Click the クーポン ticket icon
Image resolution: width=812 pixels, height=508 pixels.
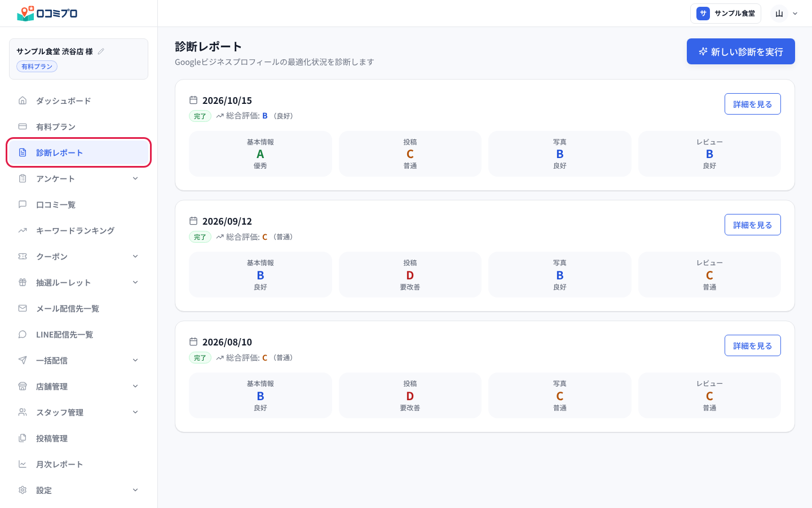[x=23, y=256]
